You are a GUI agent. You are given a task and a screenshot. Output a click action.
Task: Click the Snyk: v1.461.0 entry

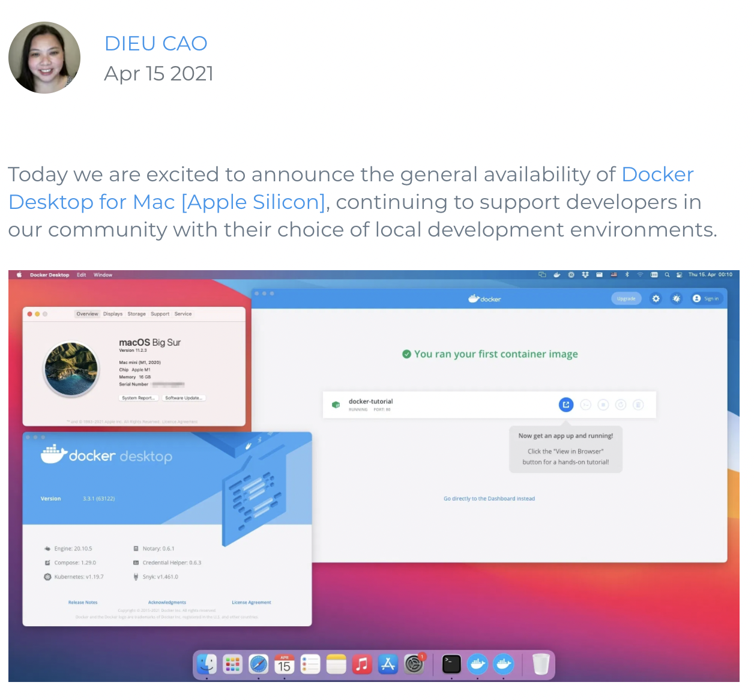[x=155, y=577]
